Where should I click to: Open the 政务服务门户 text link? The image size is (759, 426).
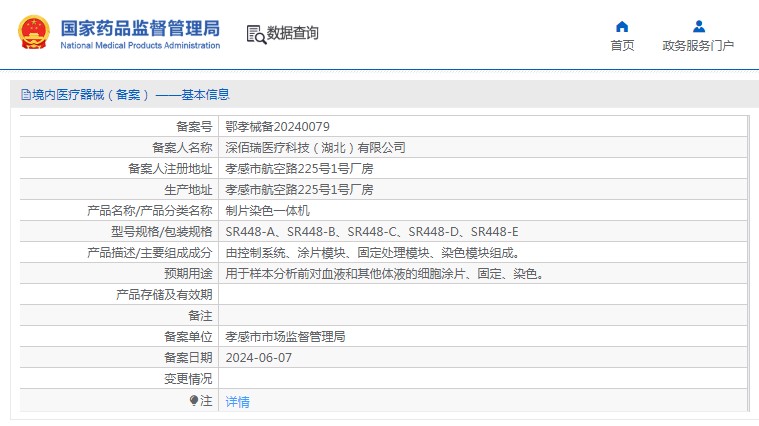coord(698,46)
